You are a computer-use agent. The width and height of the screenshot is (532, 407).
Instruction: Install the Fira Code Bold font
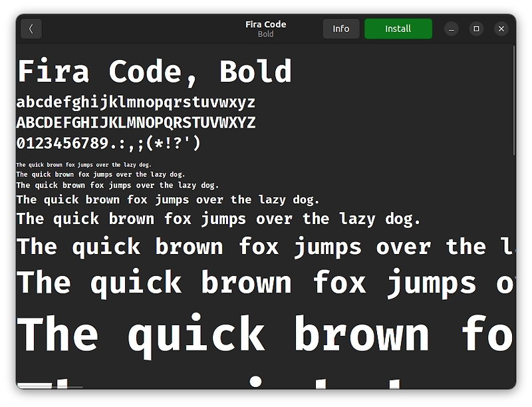click(x=398, y=29)
